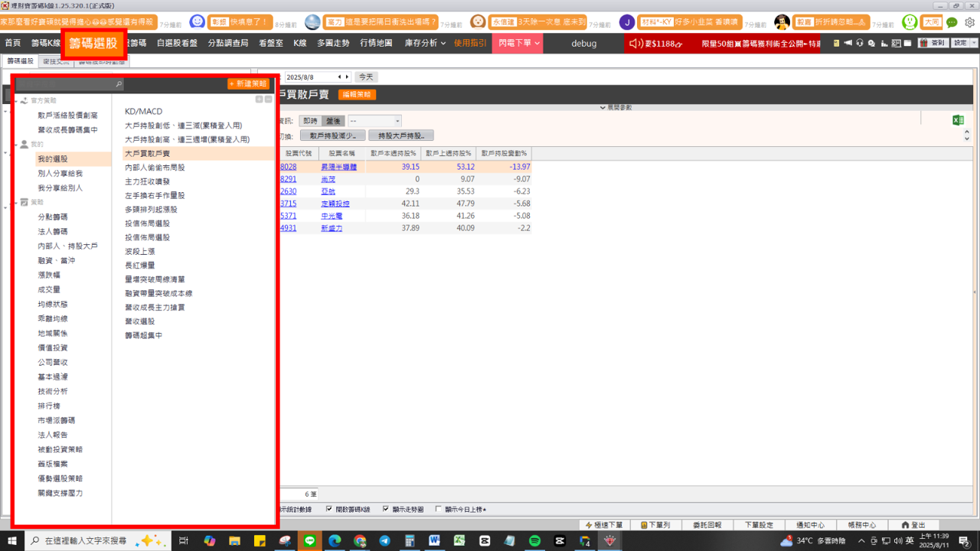Open the 庫存分析 dropdown menu
This screenshot has width=980, height=551.
[x=425, y=44]
